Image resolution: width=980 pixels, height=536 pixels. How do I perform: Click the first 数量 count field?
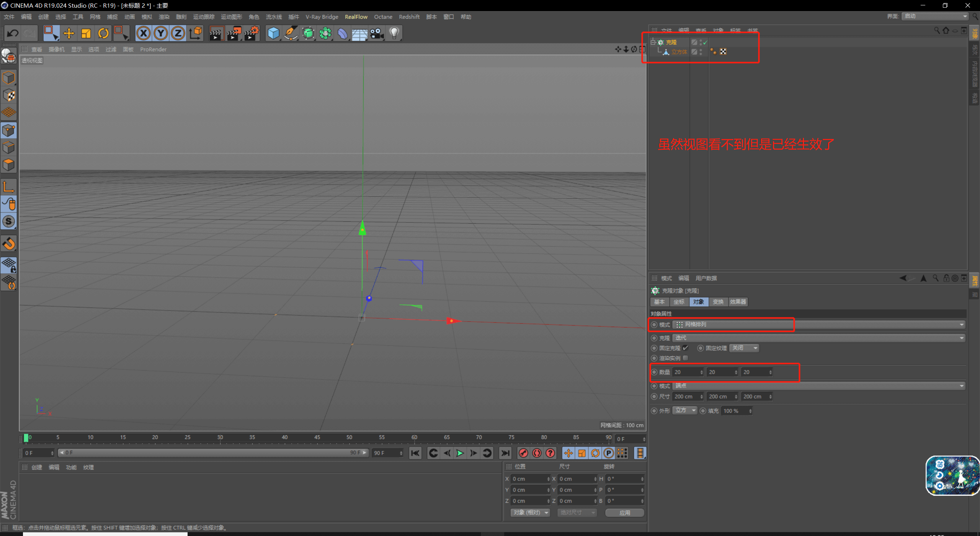688,372
